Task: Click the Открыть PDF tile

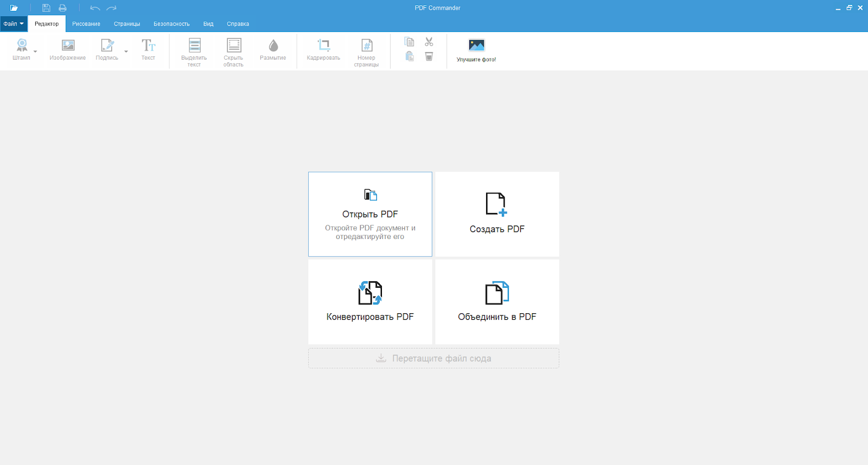Action: tap(370, 214)
